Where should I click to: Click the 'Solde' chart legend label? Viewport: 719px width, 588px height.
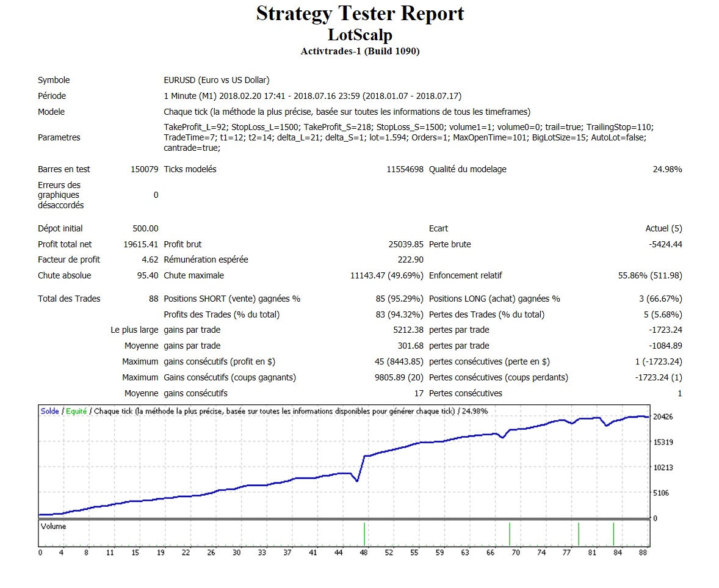[x=49, y=412]
